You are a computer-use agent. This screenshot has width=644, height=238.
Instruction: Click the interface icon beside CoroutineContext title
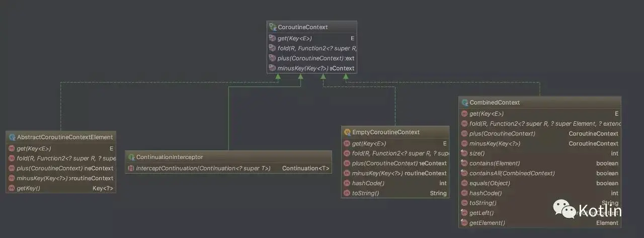point(273,27)
